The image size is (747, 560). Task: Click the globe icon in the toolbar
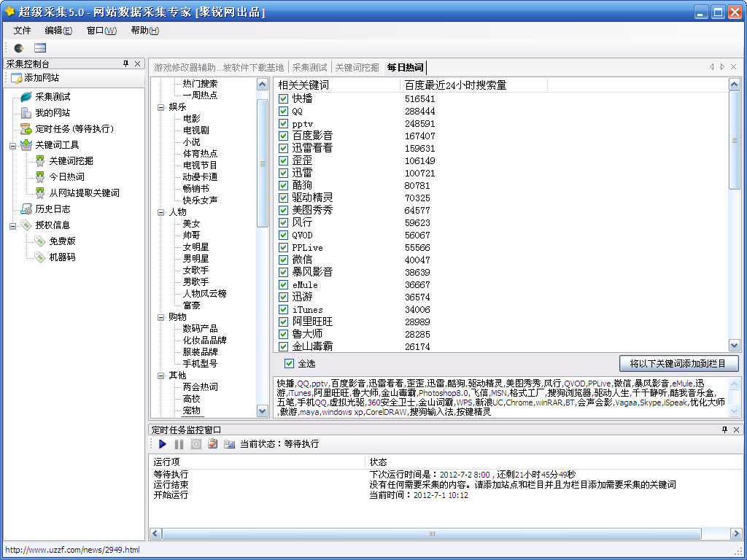(19, 47)
